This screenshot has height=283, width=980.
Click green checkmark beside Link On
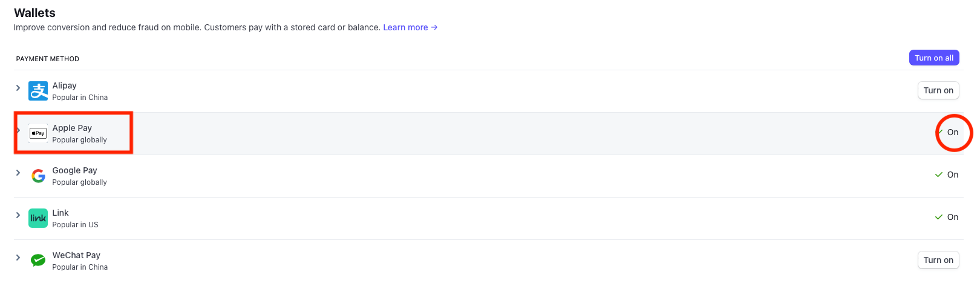[x=939, y=217]
